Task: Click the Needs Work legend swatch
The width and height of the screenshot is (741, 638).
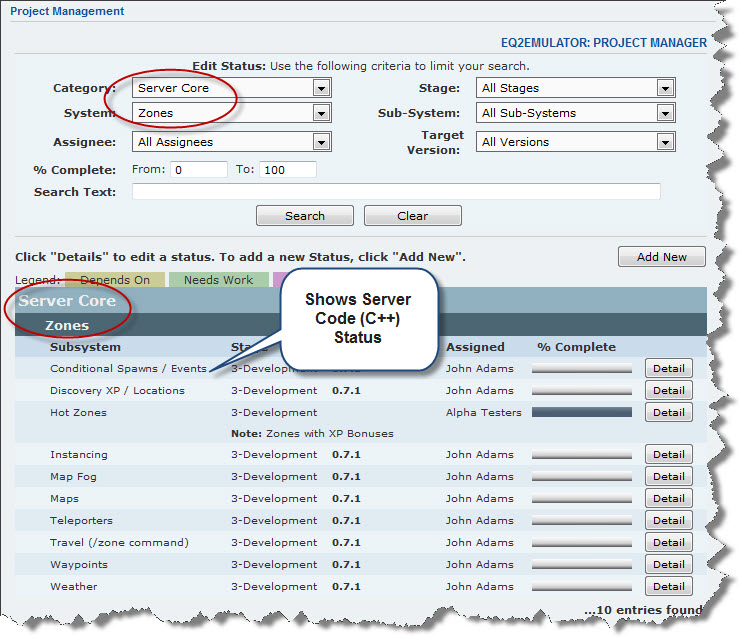Action: click(x=218, y=280)
